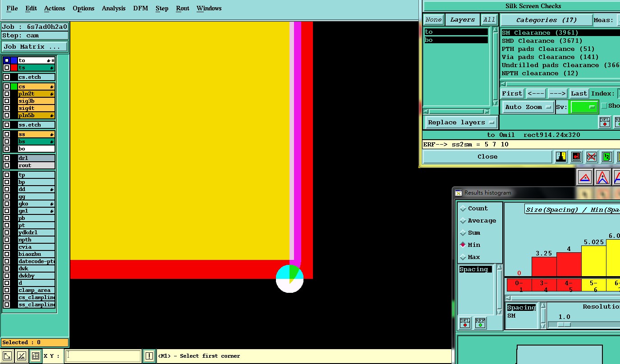Open the Analysis menu

pos(114,8)
